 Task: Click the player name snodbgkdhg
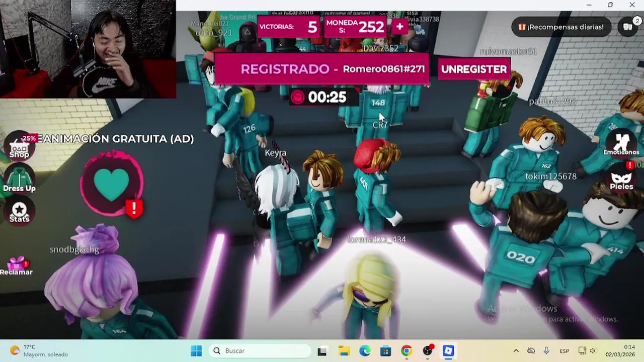pyautogui.click(x=74, y=249)
